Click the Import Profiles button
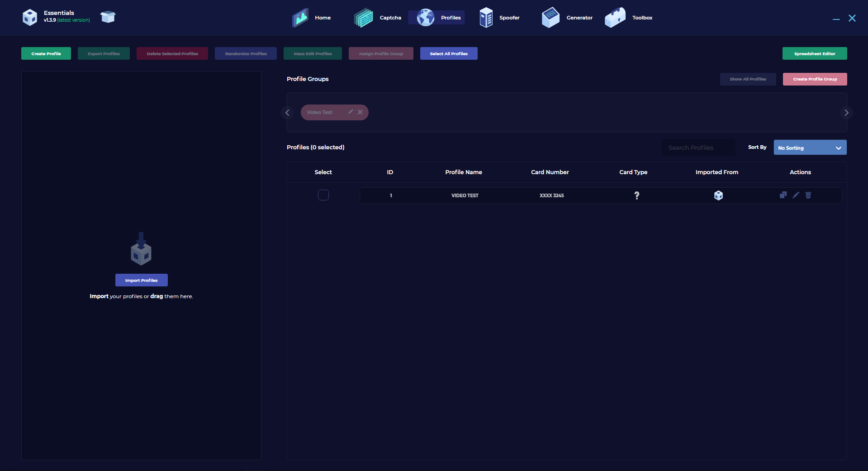Viewport: 868px width, 471px height. tap(141, 280)
